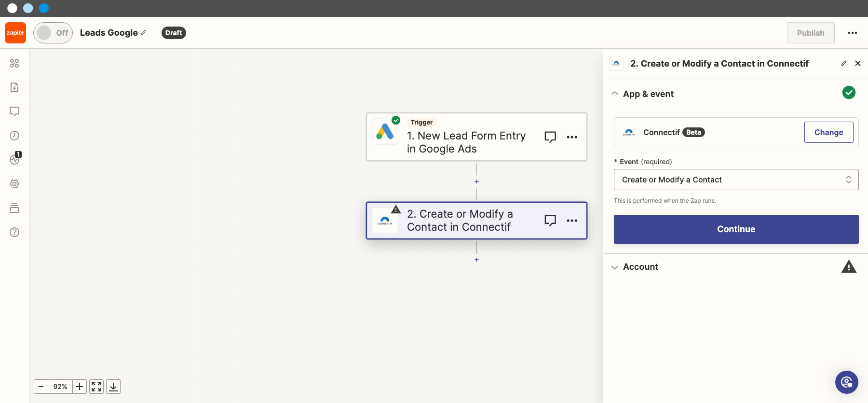This screenshot has width=868, height=403.
Task: Click the App & event green checkmark
Action: [x=849, y=92]
